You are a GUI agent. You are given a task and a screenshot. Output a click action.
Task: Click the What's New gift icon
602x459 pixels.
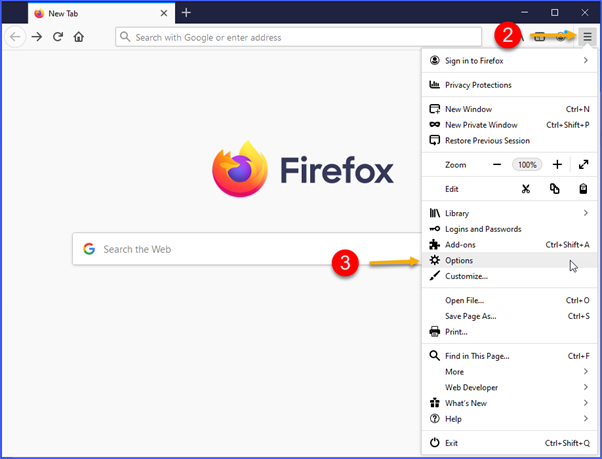click(x=435, y=403)
